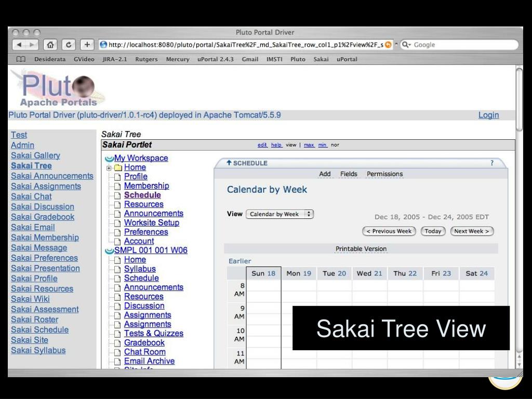Viewport: 532px width, 399px height.
Task: Minimize the portlet with the min link
Action: 322,145
